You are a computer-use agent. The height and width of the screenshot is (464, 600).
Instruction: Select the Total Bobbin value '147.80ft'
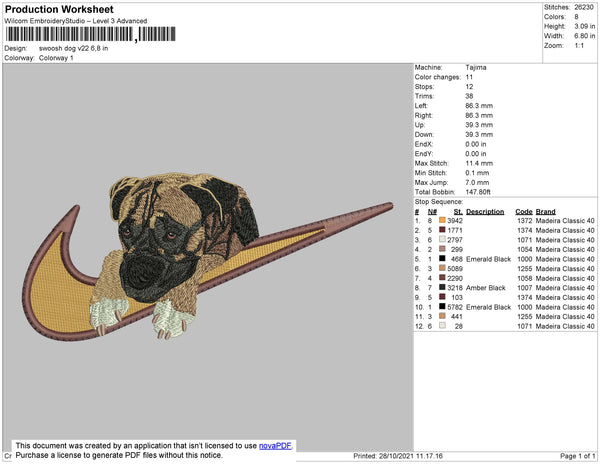tap(478, 192)
